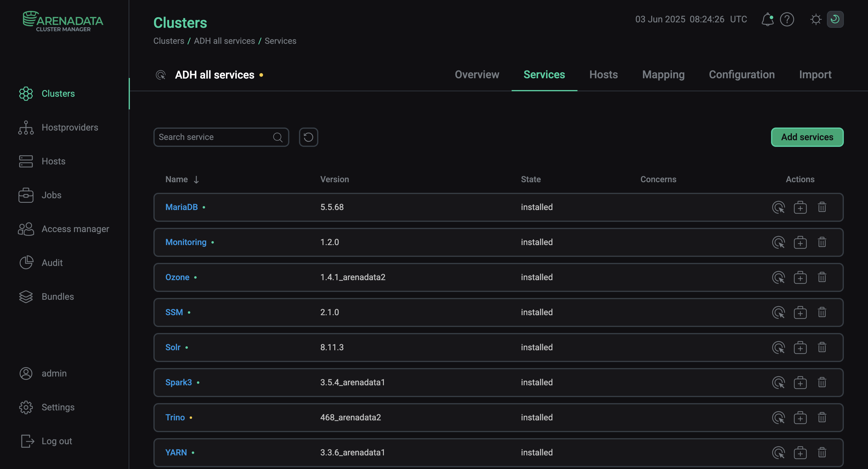Open actions icon for Monitoring service
The height and width of the screenshot is (469, 868).
[x=778, y=242]
